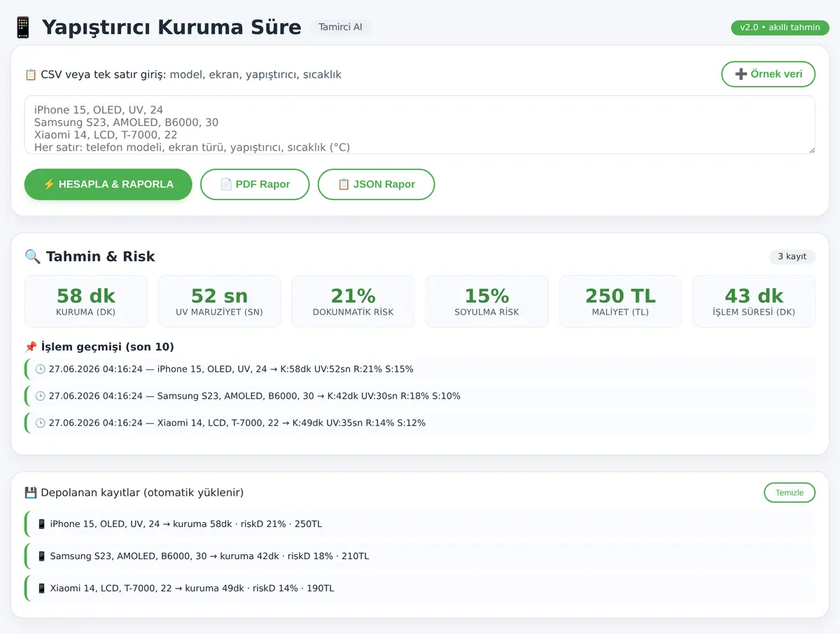840x634 pixels.
Task: Click the phone icon on stored iPhone 15 record
Action: pyautogui.click(x=41, y=524)
